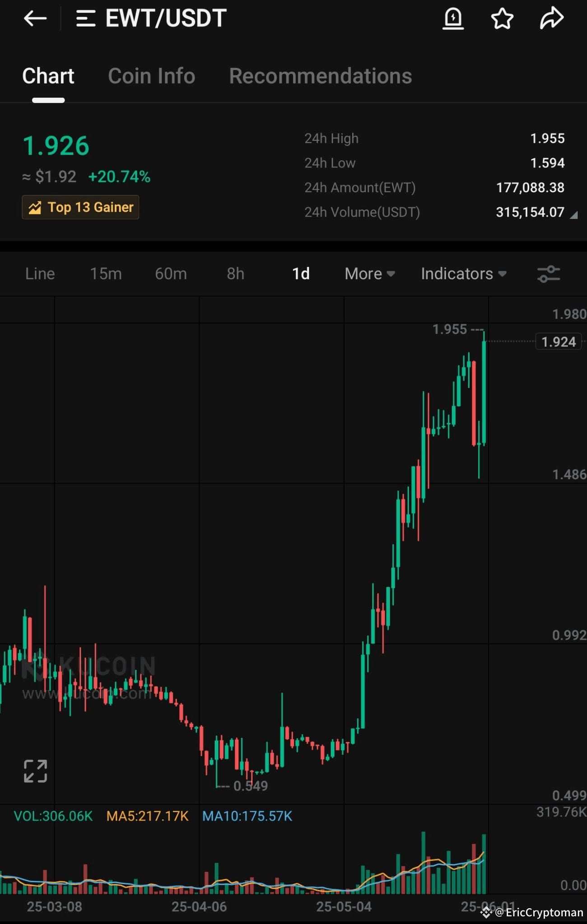
Task: Expand chart to fullscreen icon
Action: (35, 771)
